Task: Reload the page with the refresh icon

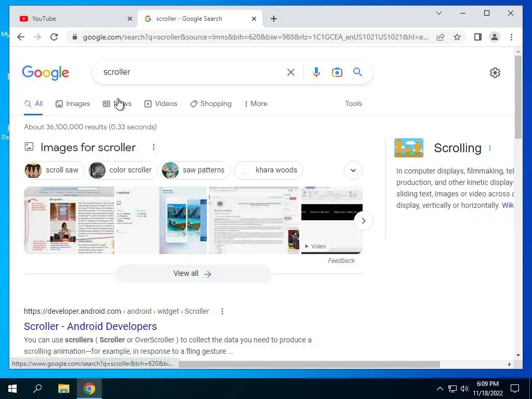Action: point(54,37)
